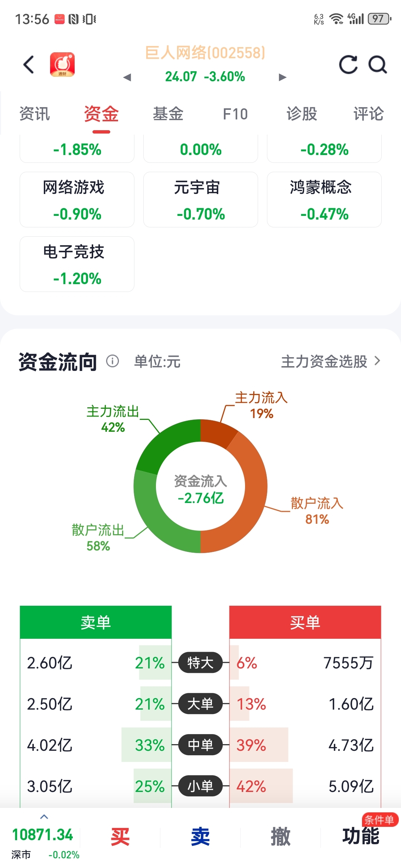Viewport: 401px width, 868px height.
Task: Open the red app logo icon
Action: pos(62,65)
